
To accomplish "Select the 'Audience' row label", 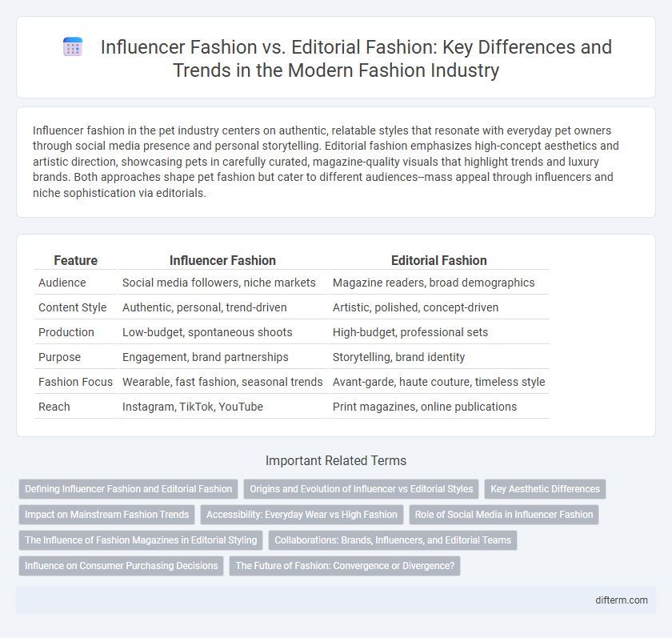I will 62,283.
